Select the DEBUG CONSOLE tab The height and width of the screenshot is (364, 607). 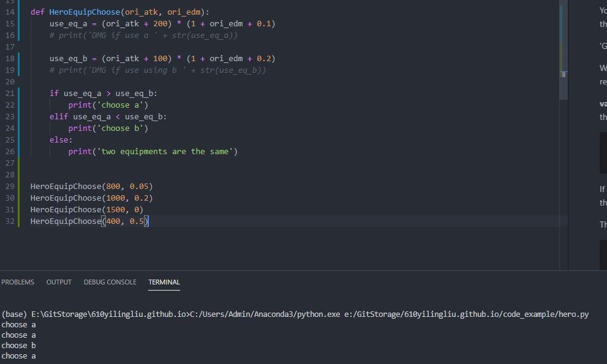click(x=110, y=282)
